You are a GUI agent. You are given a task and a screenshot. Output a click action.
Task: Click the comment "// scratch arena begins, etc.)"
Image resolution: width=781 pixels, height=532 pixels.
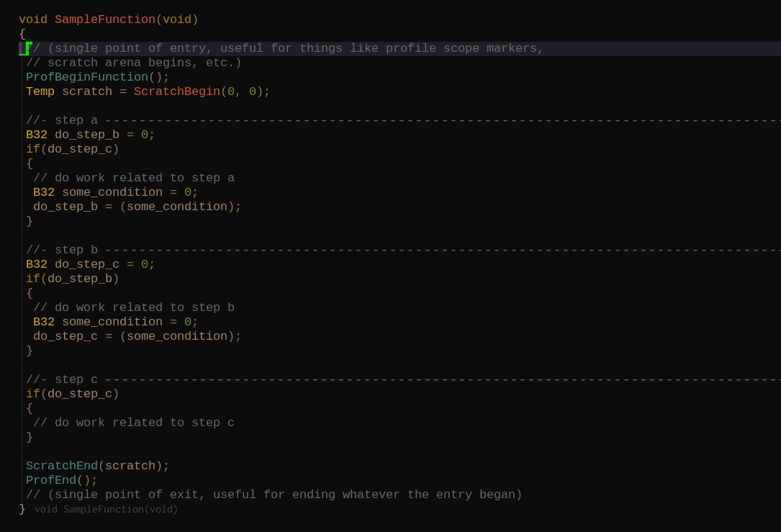[x=133, y=63]
